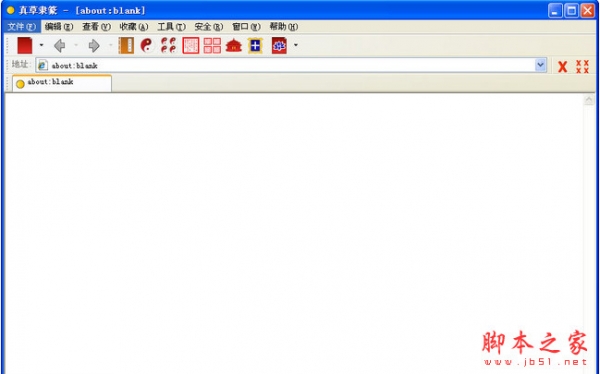Screen dimensions: 600x374
Task: Open the 工具(T) menu
Action: tap(171, 27)
